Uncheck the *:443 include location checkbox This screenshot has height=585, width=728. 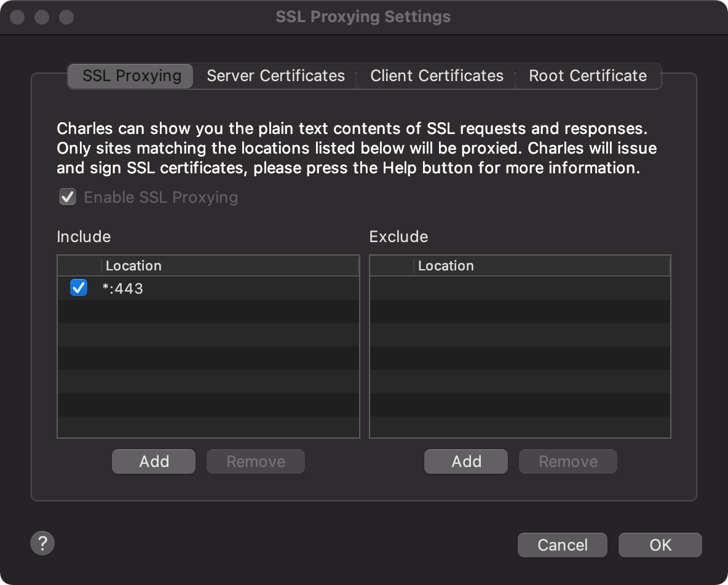(79, 288)
